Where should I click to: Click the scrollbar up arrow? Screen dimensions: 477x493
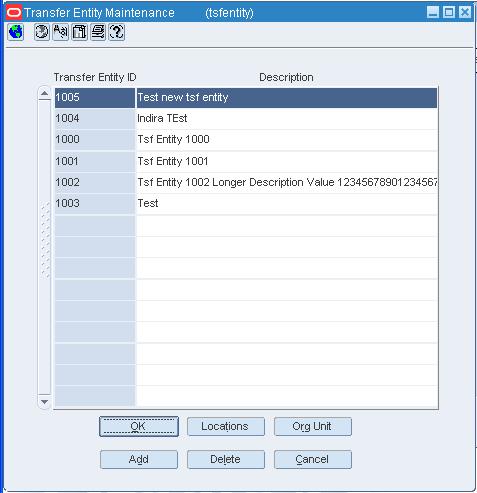click(44, 93)
